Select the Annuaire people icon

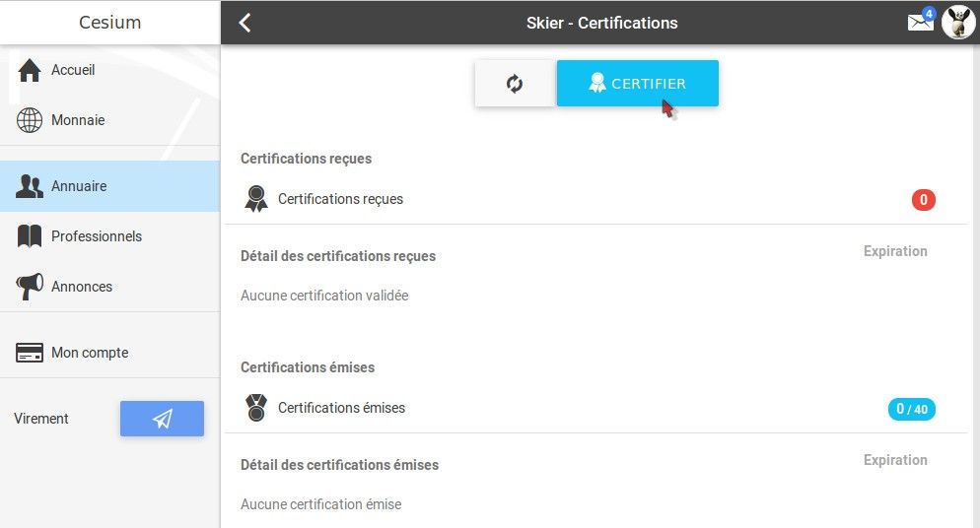(30, 186)
